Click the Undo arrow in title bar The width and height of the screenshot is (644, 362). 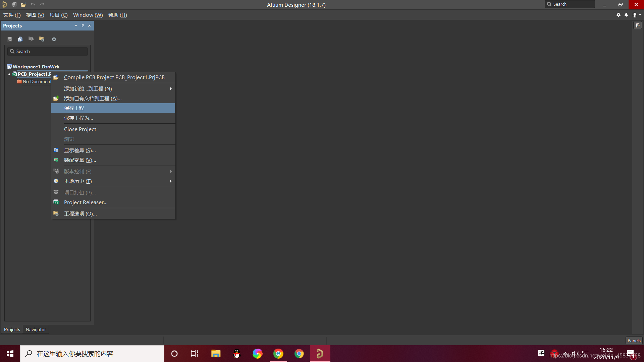coord(33,4)
